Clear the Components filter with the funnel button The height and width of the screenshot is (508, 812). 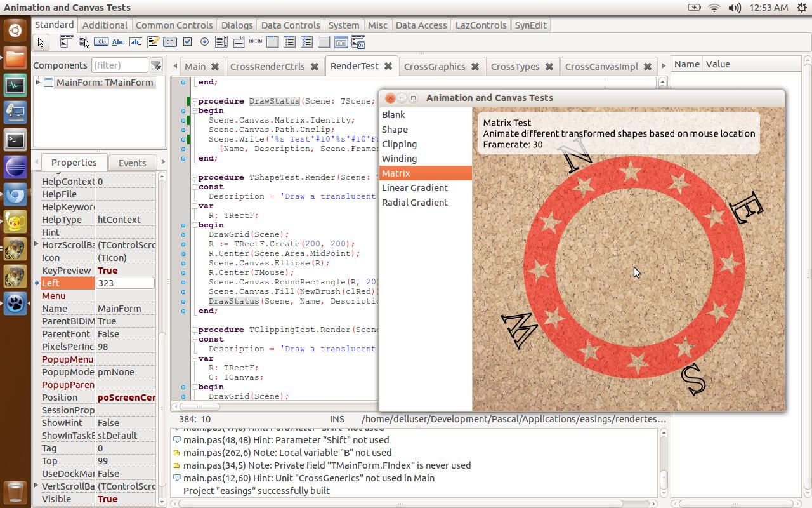[157, 65]
